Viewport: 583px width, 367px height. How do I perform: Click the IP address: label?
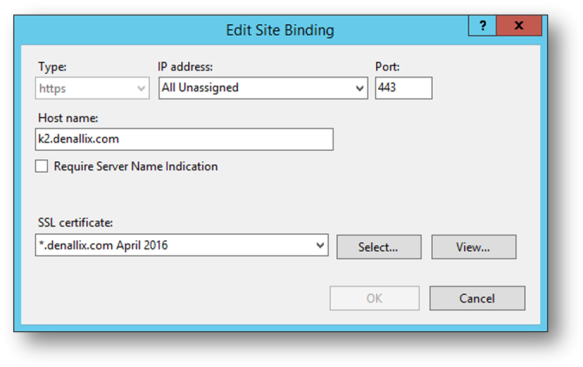185,67
